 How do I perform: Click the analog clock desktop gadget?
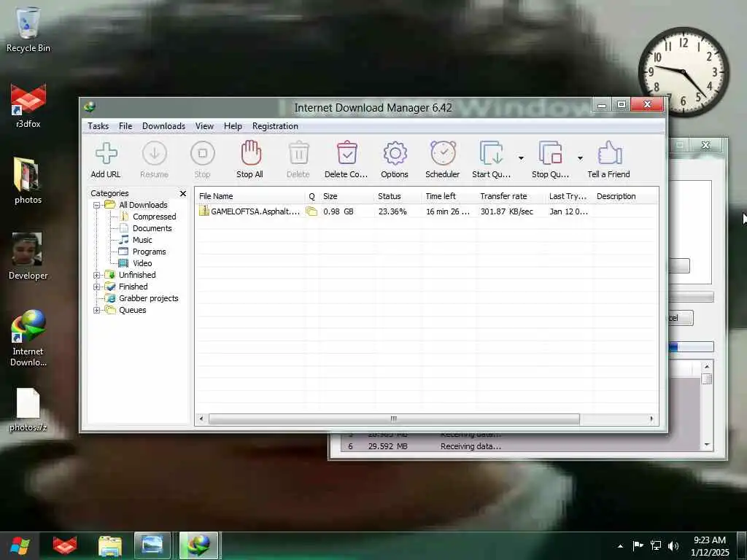coord(684,71)
